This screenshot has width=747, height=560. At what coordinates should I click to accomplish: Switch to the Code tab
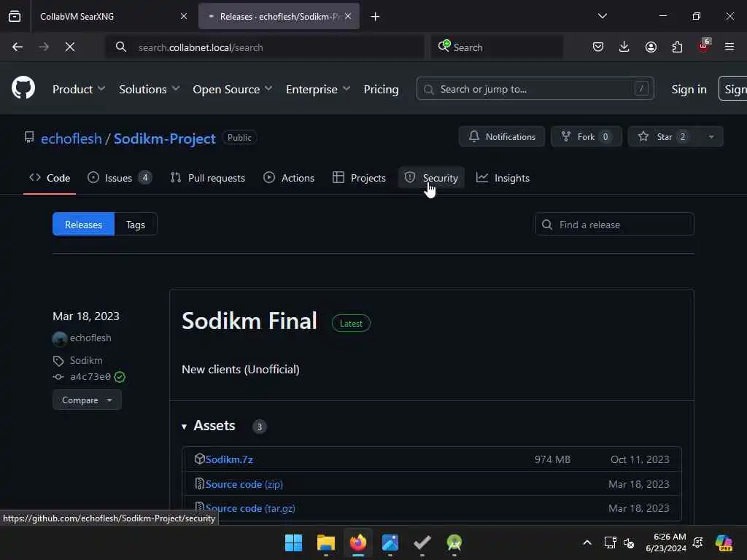[50, 178]
